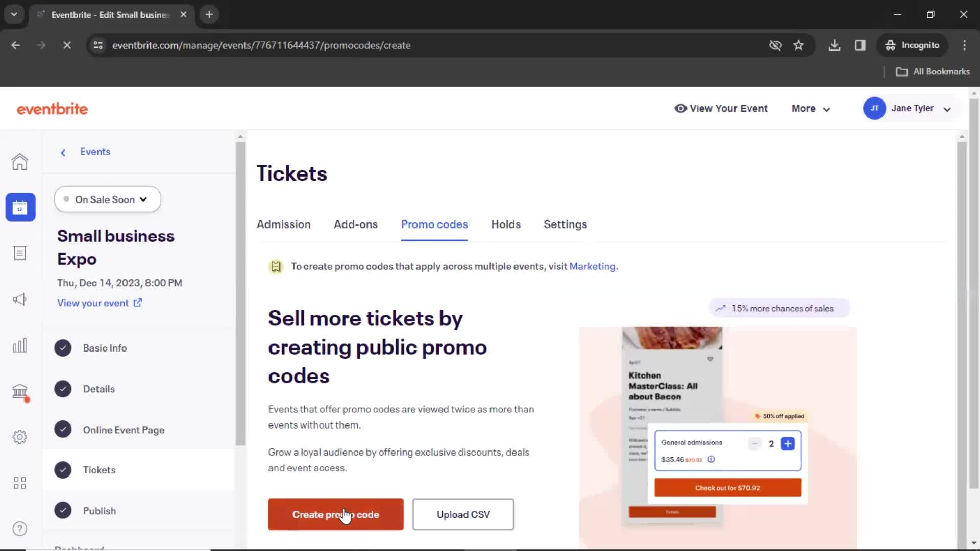This screenshot has width=980, height=551.
Task: Expand the More menu in header
Action: (x=811, y=109)
